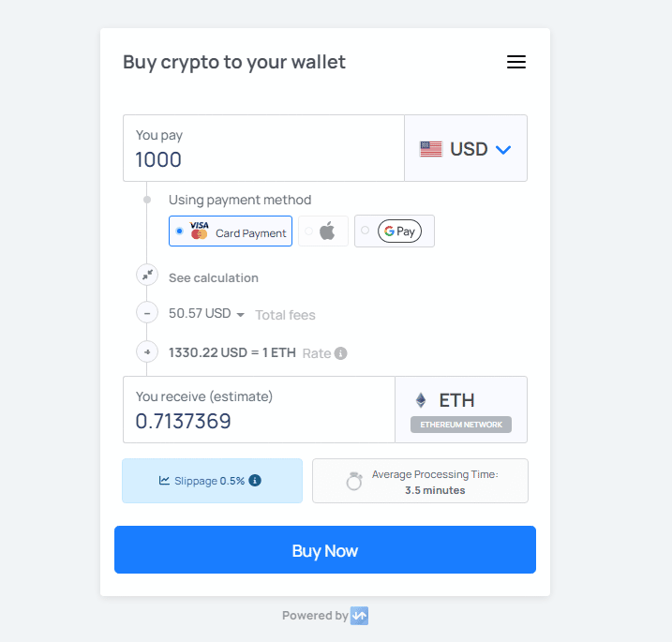Click the minus icon beside total fees

(x=147, y=313)
